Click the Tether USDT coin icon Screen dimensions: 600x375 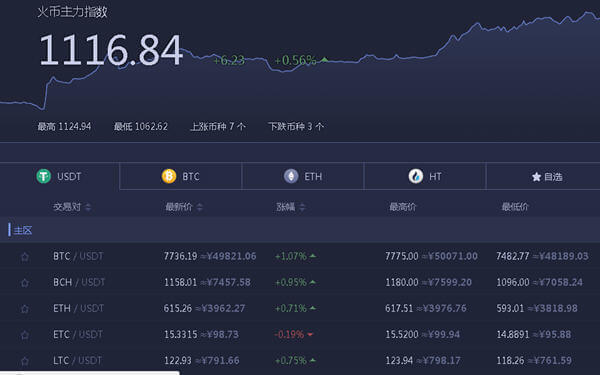[44, 176]
